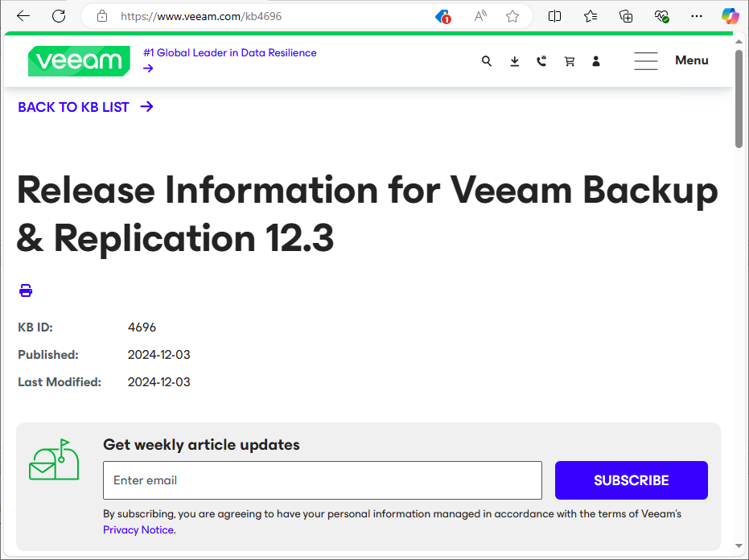Click the address bar URL field
This screenshot has width=749, height=560.
(201, 16)
